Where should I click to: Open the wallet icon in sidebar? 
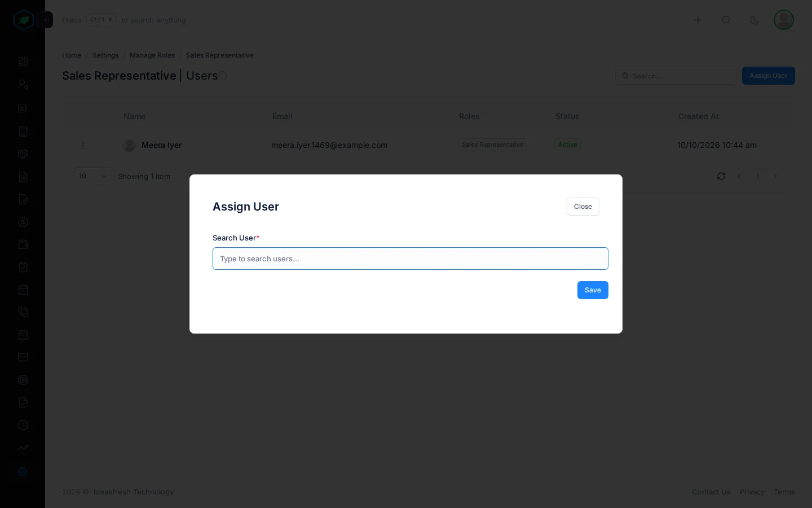[23, 244]
